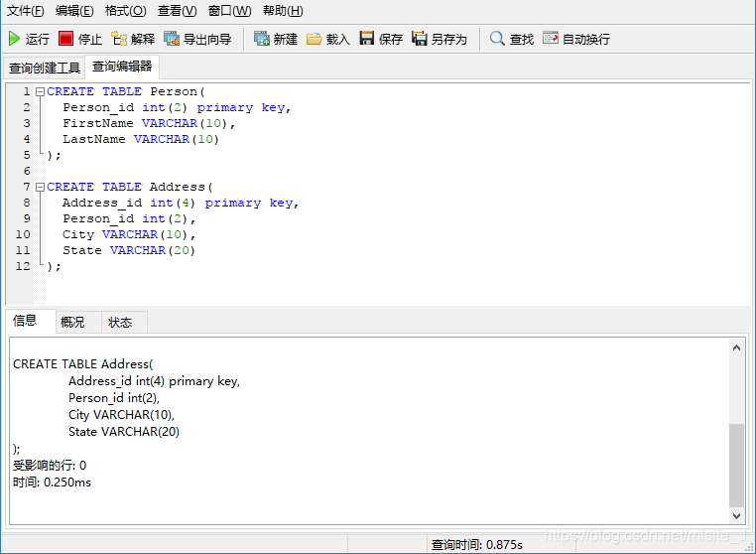Screen dimensions: 756x554
Task: Open the 文件(F) menu
Action: pyautogui.click(x=25, y=11)
